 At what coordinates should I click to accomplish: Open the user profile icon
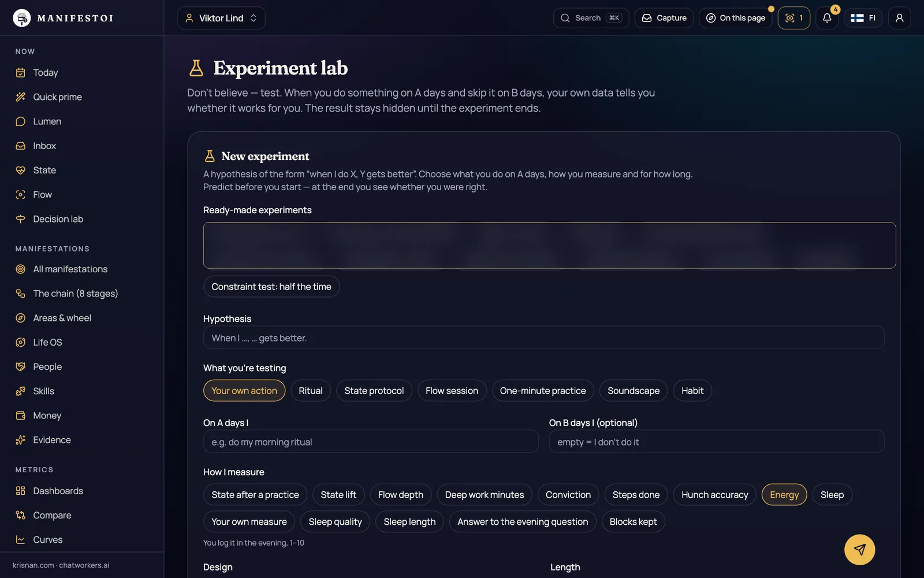click(x=900, y=18)
